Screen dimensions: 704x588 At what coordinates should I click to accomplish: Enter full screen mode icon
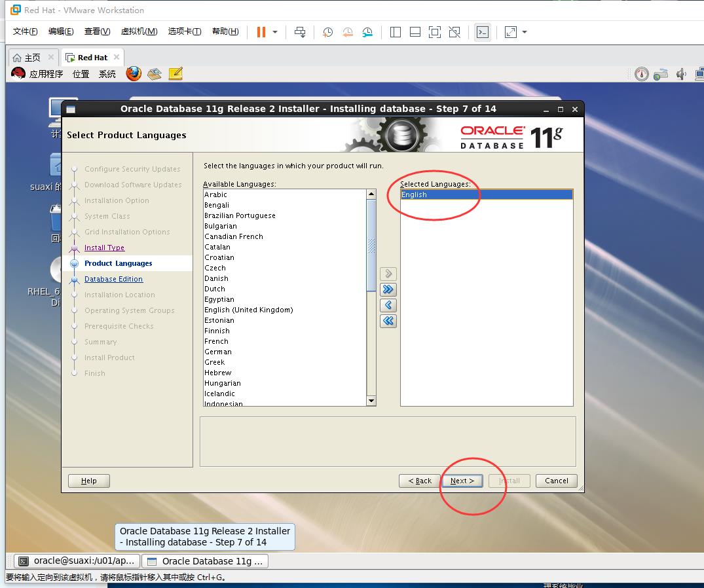pos(435,32)
